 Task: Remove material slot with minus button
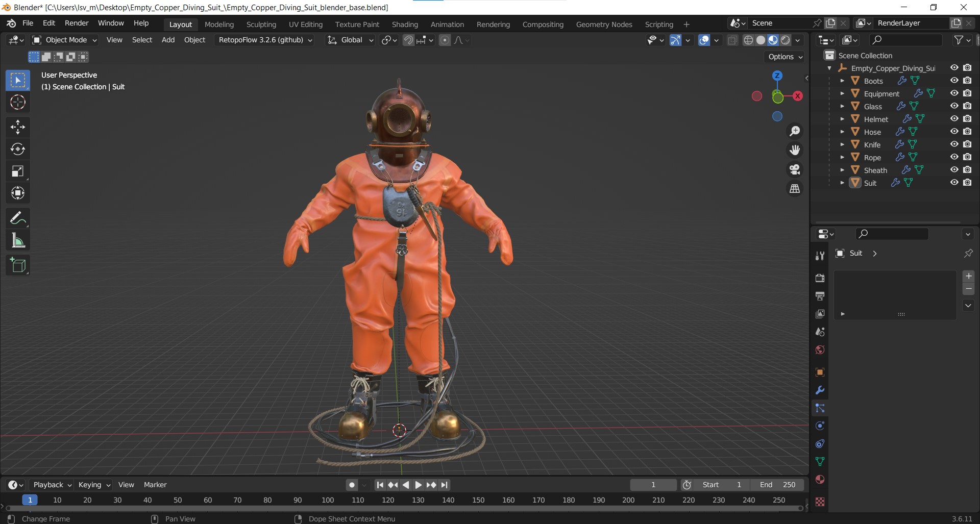point(968,289)
